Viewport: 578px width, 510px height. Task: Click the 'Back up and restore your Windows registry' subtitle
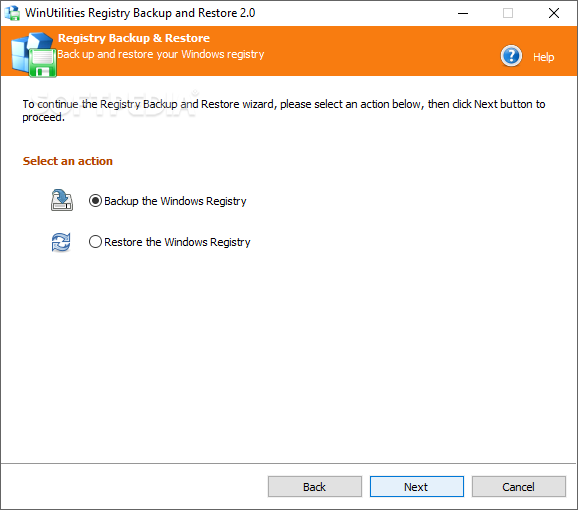click(161, 55)
